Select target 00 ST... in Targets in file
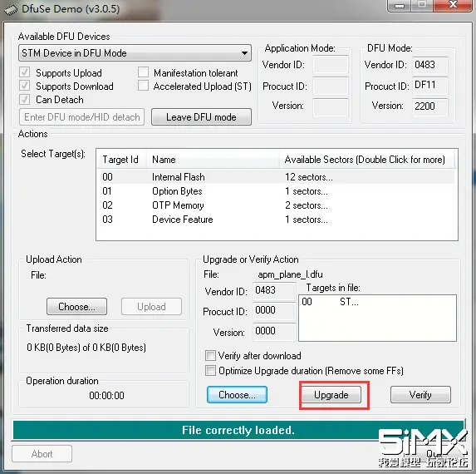This screenshot has width=476, height=474. tap(330, 302)
